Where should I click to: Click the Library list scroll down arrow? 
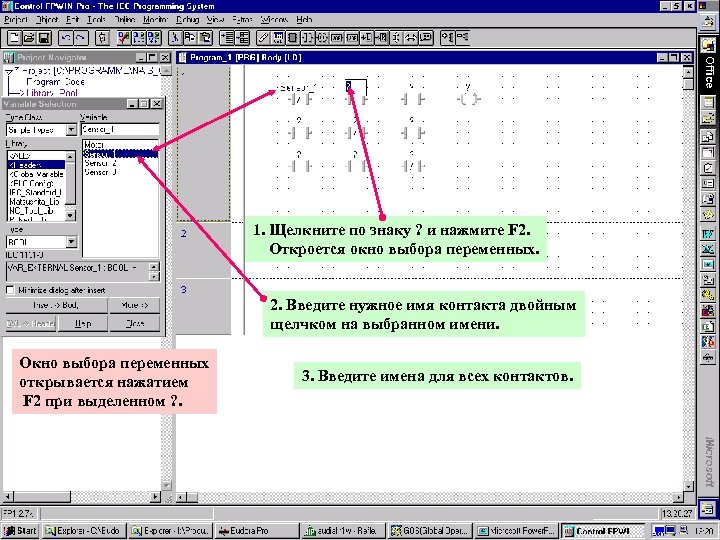[70, 215]
